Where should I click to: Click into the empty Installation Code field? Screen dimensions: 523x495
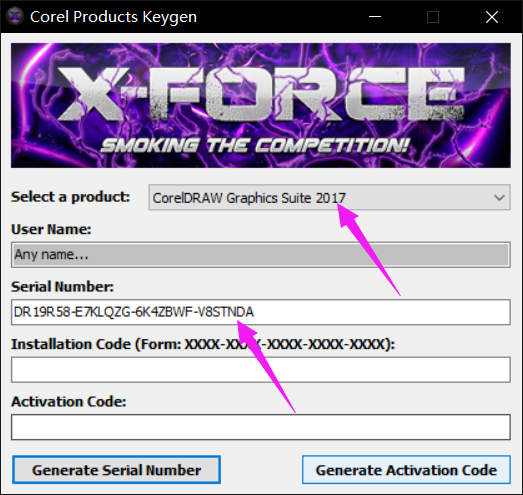coord(261,370)
